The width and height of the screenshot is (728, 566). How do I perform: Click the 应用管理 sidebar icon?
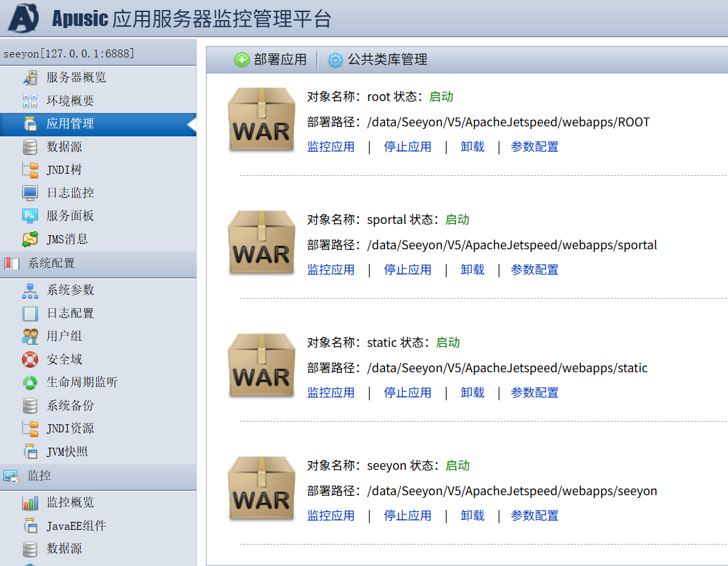pyautogui.click(x=30, y=124)
